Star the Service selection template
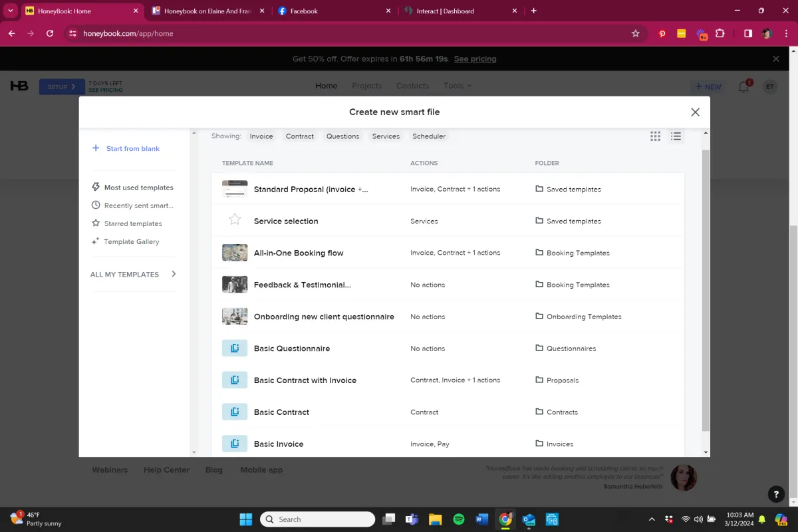 coord(235,220)
